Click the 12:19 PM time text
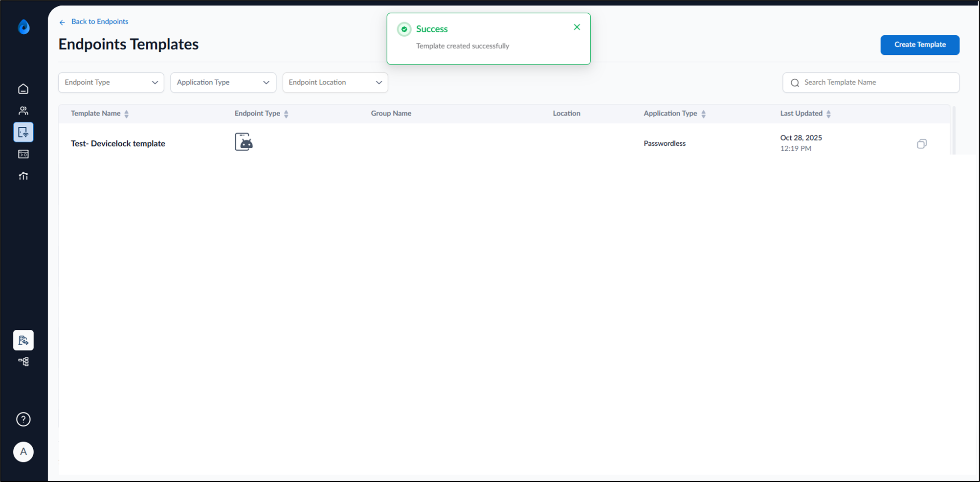 point(796,149)
